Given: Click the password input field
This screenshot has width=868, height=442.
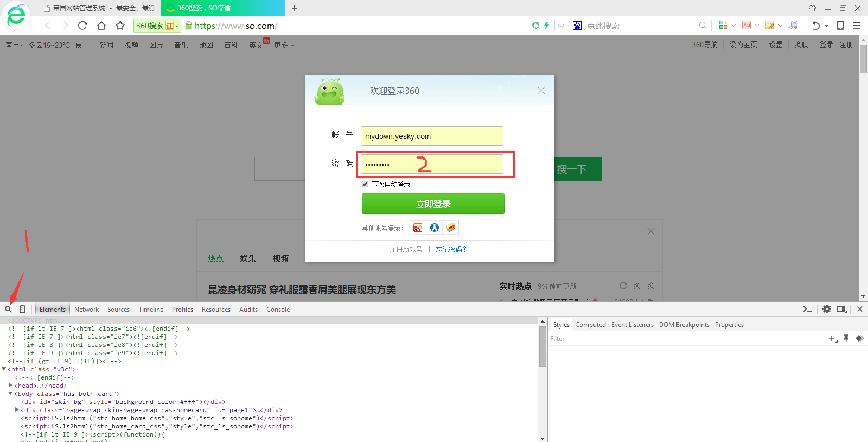Looking at the screenshot, I should (x=432, y=164).
